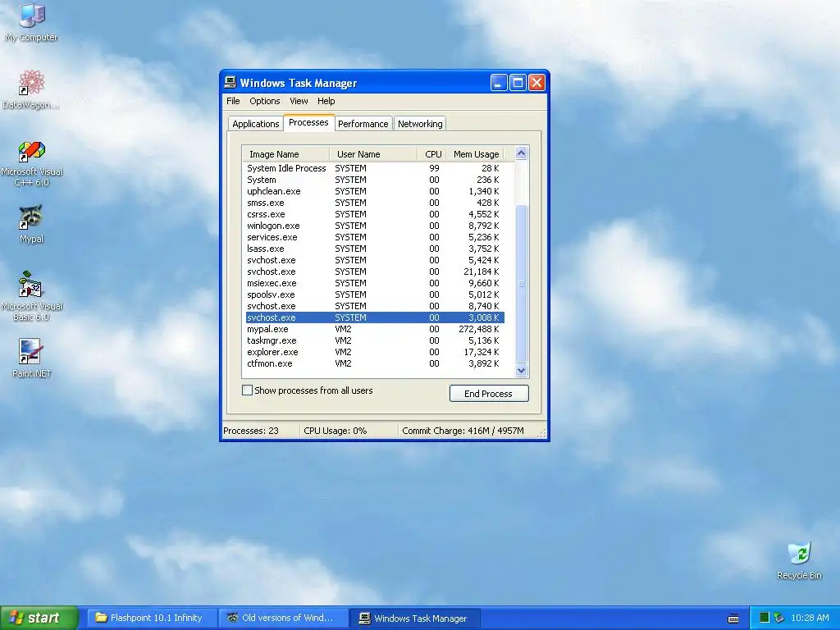Screen dimensions: 840x630
Task: Click the Task Manager title bar icon
Action: point(231,82)
